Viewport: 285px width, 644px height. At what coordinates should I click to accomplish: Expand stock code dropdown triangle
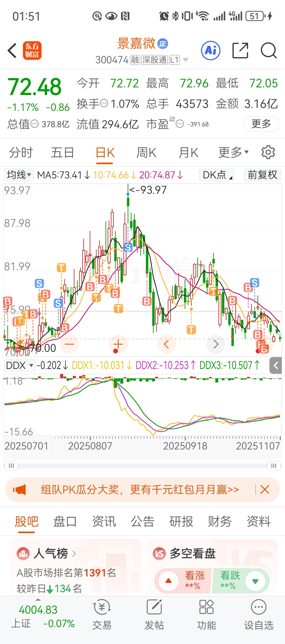[186, 60]
